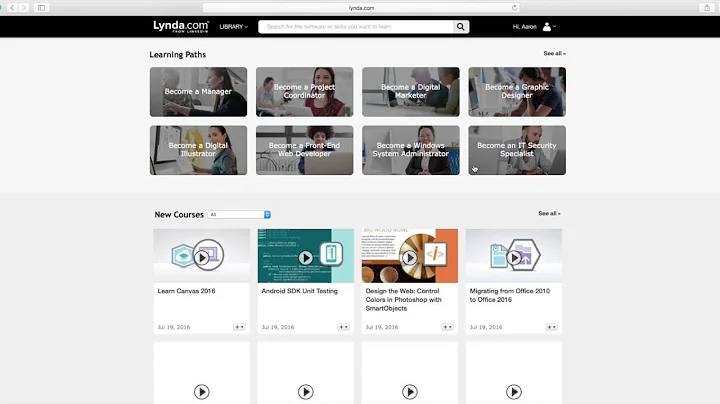720x404 pixels.
Task: Open Design the Web: Control Colors title
Action: tap(404, 299)
